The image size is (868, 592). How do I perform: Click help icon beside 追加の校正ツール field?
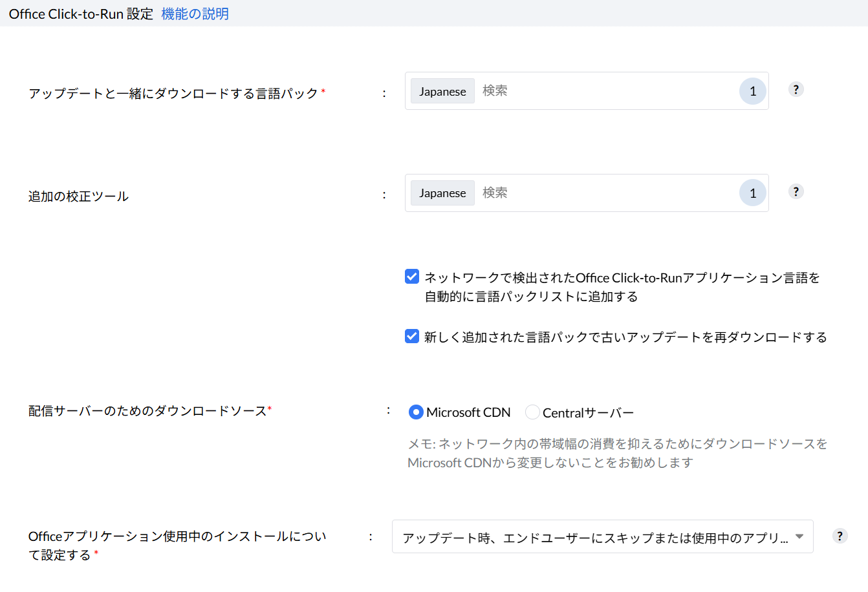(796, 192)
